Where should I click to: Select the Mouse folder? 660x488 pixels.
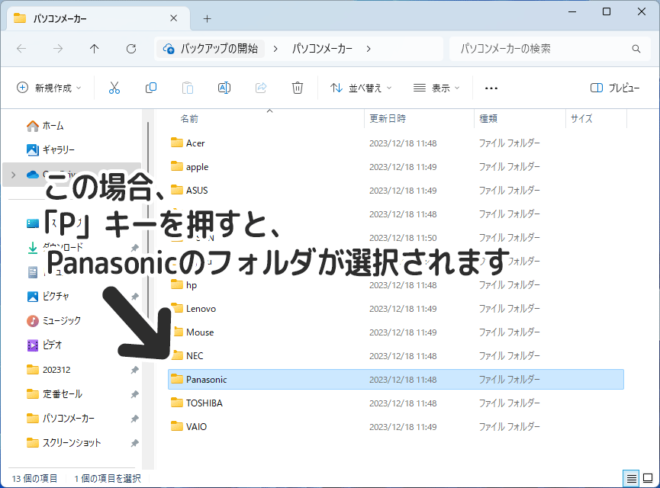pyautogui.click(x=396, y=332)
